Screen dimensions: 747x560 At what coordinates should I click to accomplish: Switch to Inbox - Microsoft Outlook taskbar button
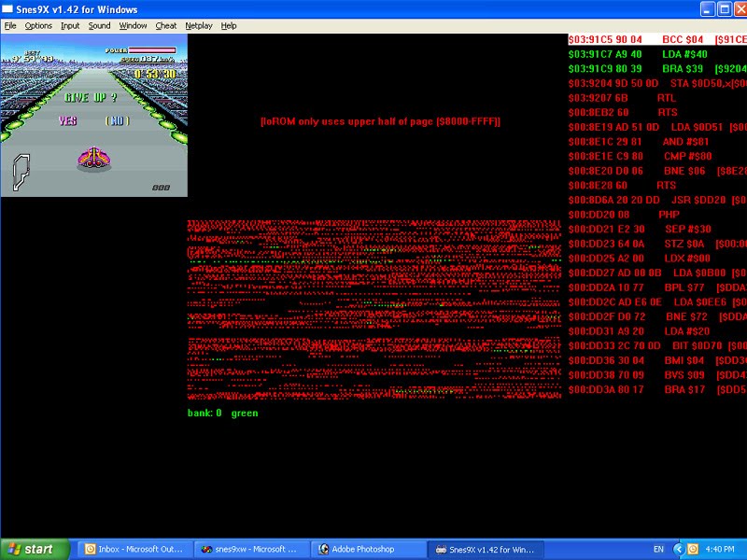click(x=134, y=549)
